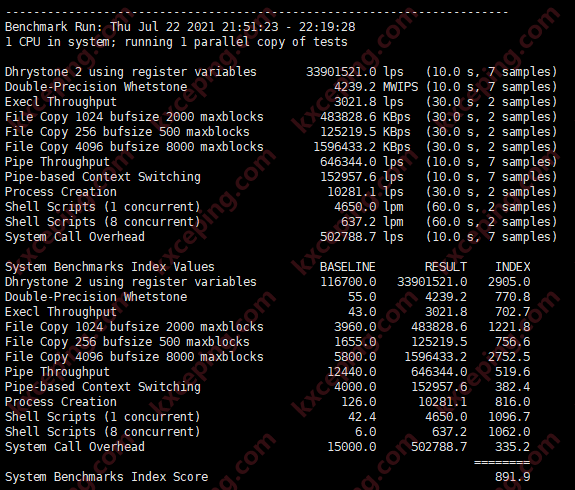Viewport: 575px width, 490px height.
Task: Select the Double-Precision Whetstone 4239.2 MWIPS value
Action: tap(376, 87)
